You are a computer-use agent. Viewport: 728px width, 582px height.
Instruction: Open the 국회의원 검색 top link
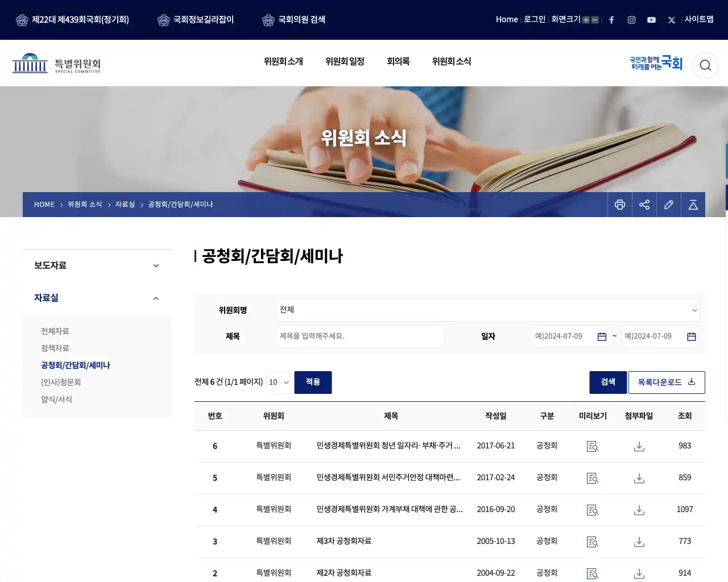(294, 20)
